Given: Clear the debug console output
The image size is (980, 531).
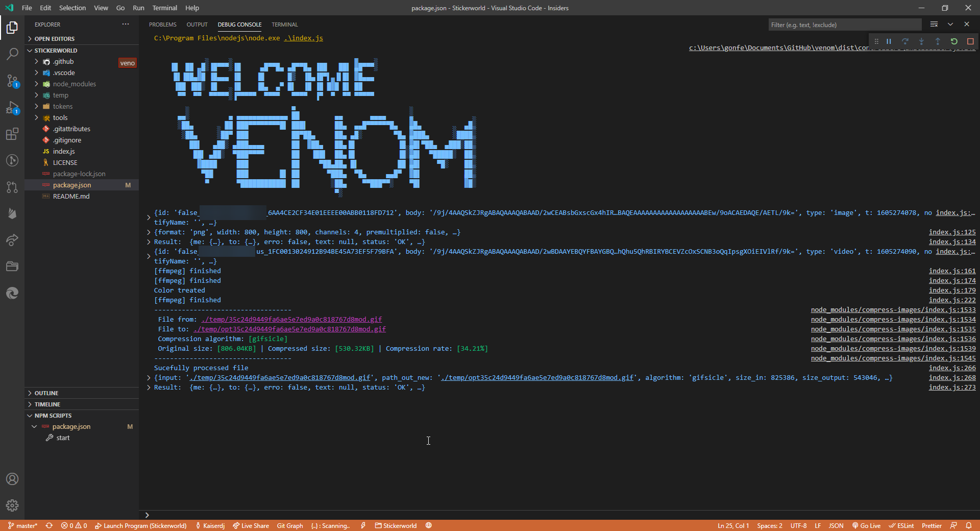Looking at the screenshot, I should 934,25.
